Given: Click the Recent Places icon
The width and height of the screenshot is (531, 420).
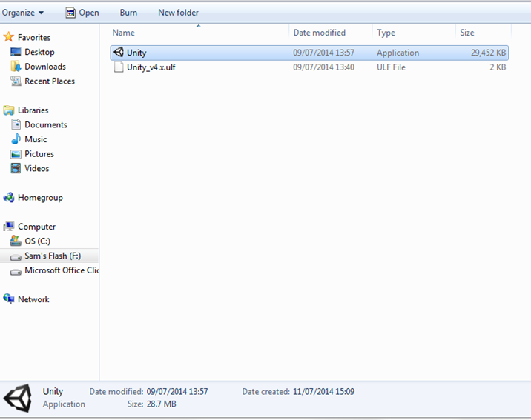Looking at the screenshot, I should coord(16,81).
